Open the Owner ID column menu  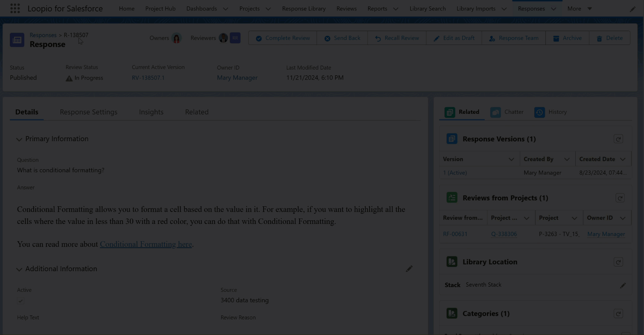pyautogui.click(x=623, y=218)
